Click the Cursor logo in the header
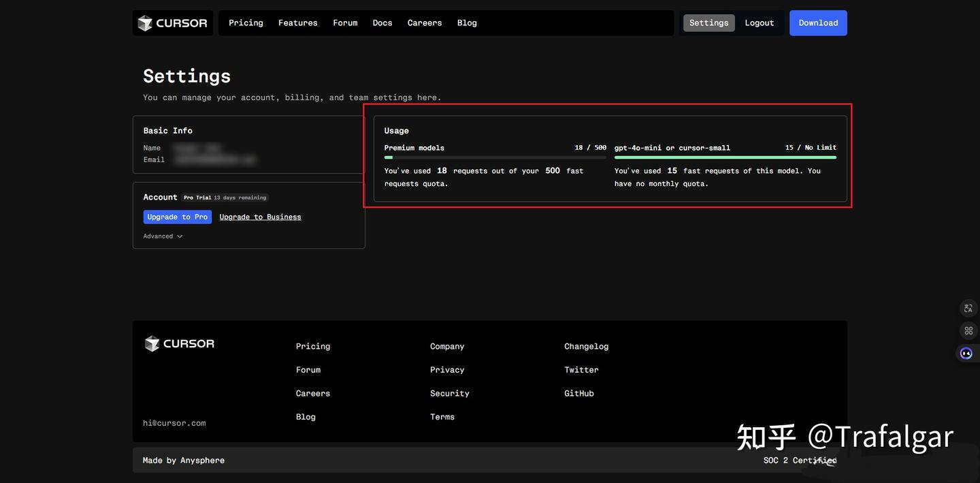 tap(173, 23)
